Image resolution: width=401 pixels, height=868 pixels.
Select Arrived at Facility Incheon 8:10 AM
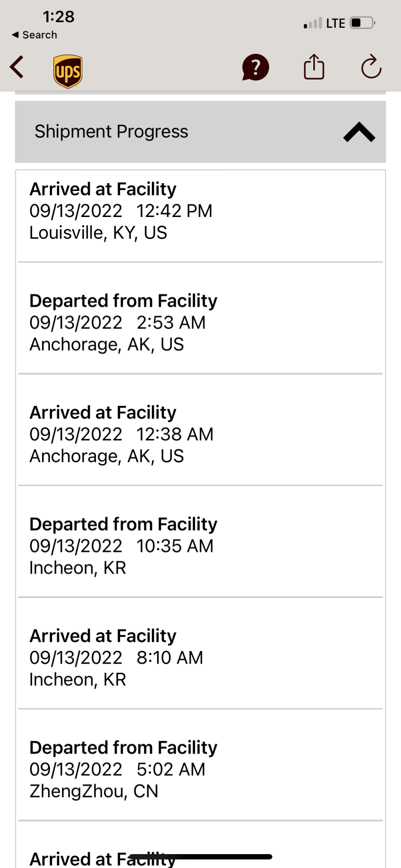point(200,658)
